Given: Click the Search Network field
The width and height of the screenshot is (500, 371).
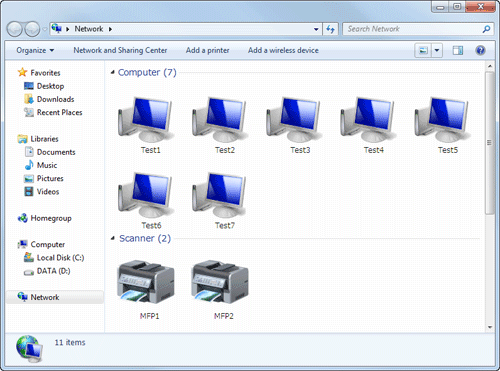Looking at the screenshot, I should [x=418, y=29].
